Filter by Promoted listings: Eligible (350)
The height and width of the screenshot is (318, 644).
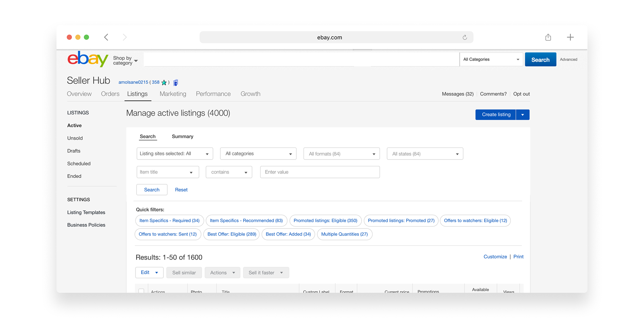pos(325,220)
